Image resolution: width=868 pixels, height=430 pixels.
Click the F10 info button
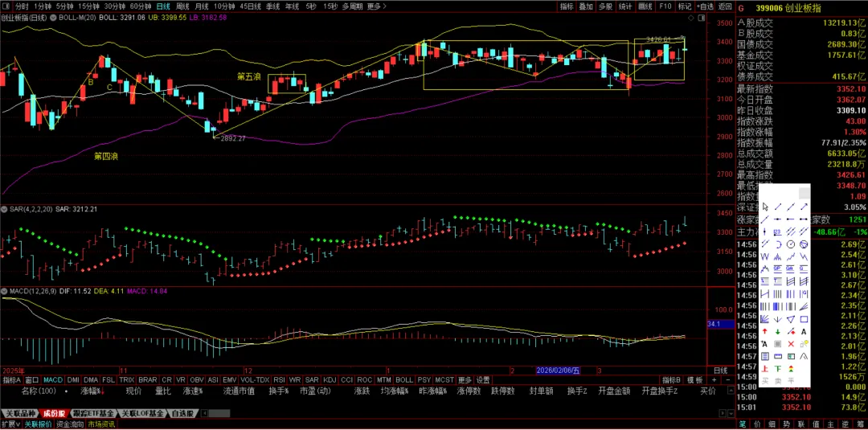tap(665, 6)
